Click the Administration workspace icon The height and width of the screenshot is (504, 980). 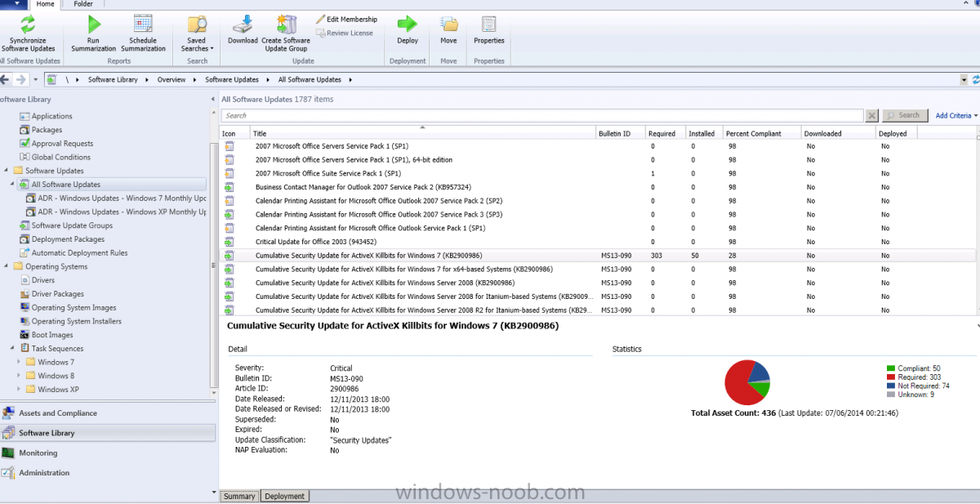[x=8, y=473]
